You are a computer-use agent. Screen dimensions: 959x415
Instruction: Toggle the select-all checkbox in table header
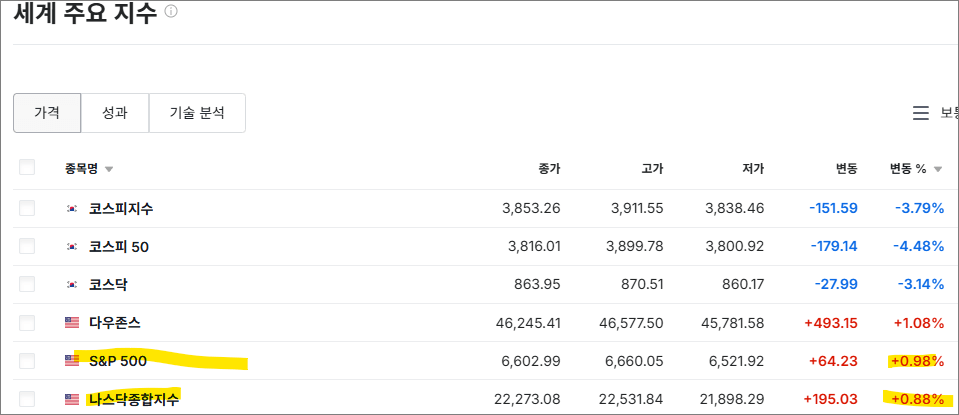(27, 167)
